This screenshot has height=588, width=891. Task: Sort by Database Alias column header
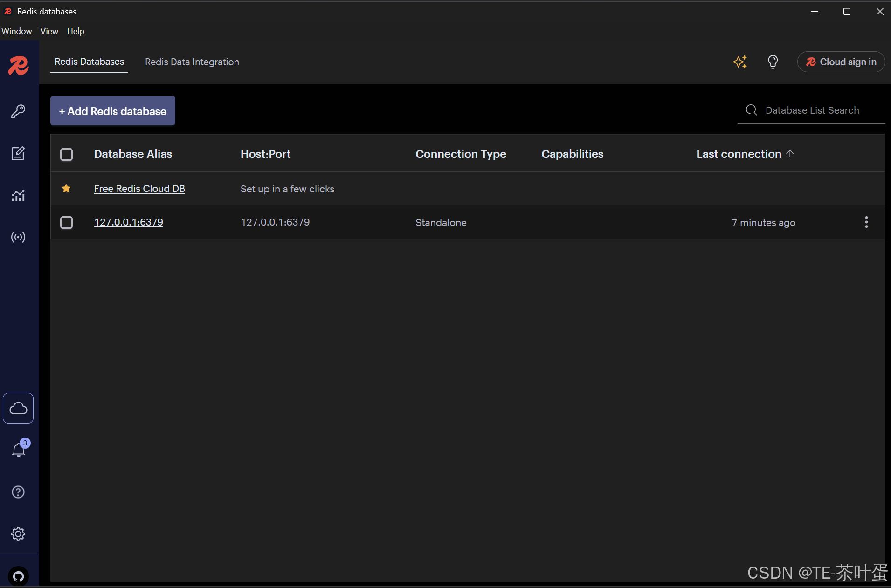(x=133, y=154)
